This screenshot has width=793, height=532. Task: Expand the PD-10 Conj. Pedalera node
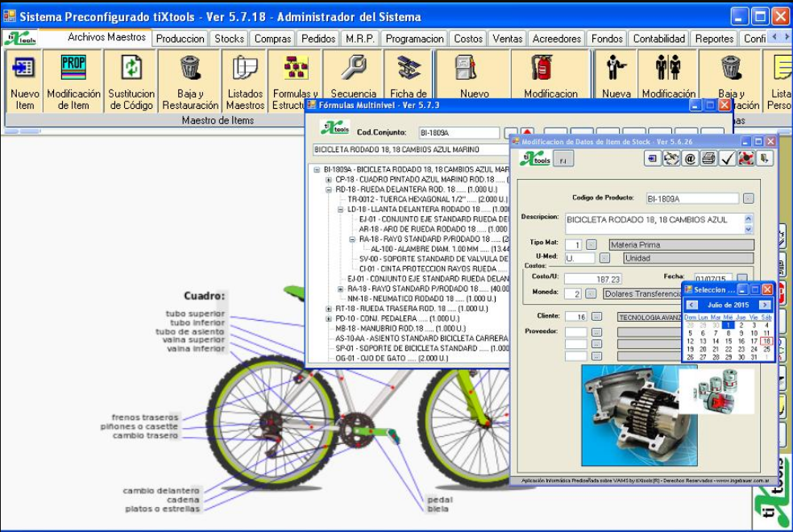point(329,318)
